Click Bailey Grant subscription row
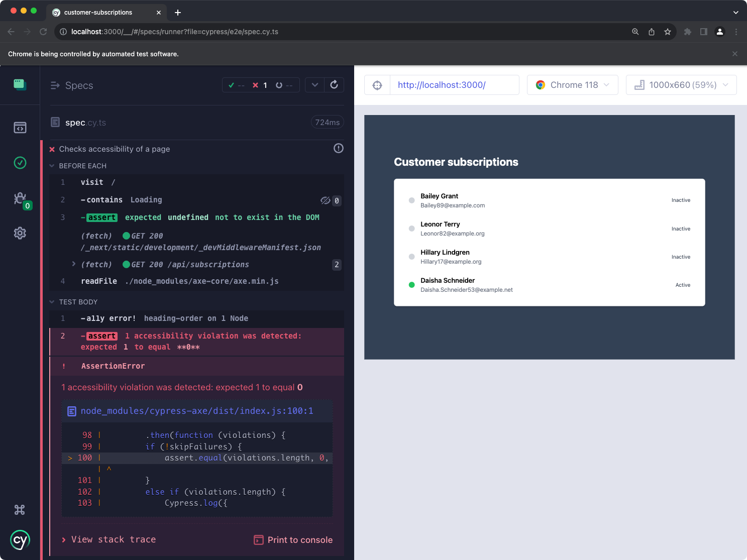 point(550,200)
